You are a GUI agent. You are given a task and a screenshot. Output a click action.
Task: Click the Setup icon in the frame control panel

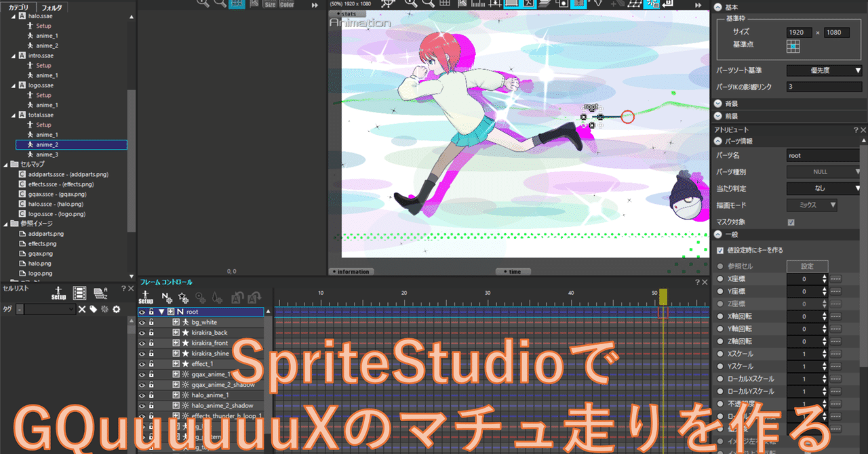146,297
